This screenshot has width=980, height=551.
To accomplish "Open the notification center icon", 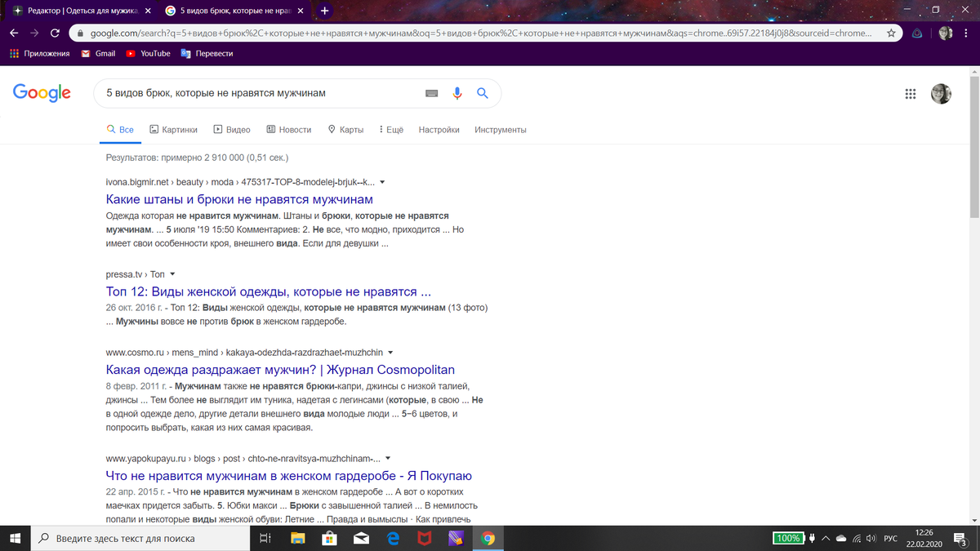I will tap(960, 538).
